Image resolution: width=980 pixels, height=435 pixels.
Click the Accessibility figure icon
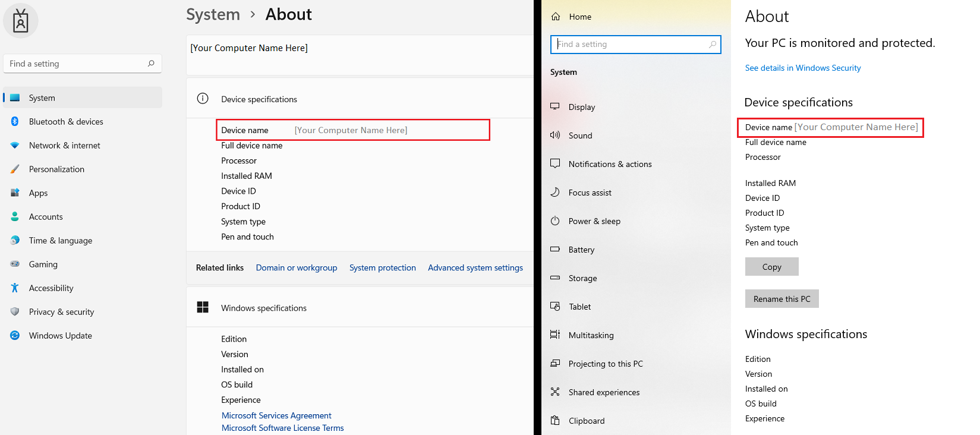(15, 288)
